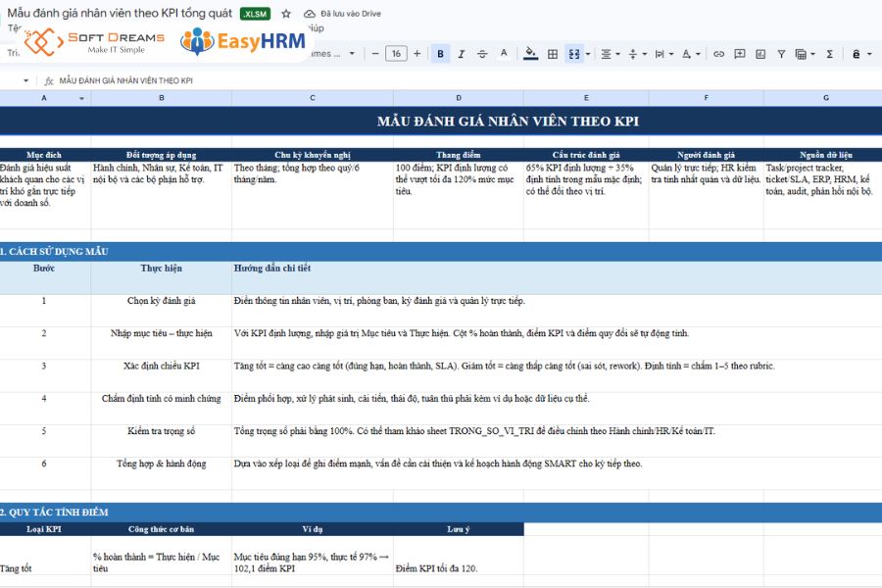The height and width of the screenshot is (588, 882).
Task: Open the cell borders menu
Action: [x=553, y=54]
